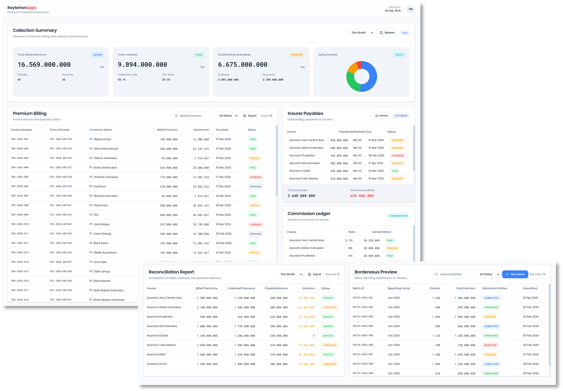Switch to the Reconciliation Report panel
The image size is (563, 392).
click(171, 272)
